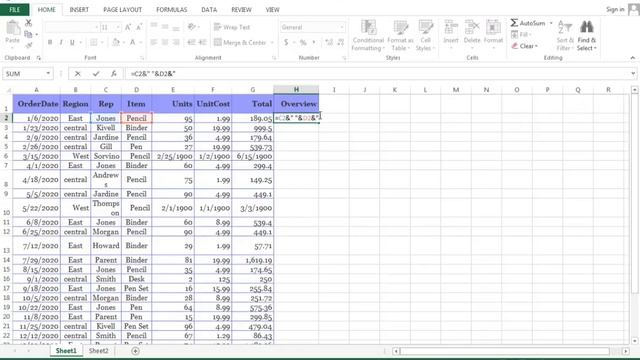Click the Overview header cell
The image size is (640, 360).
click(296, 104)
